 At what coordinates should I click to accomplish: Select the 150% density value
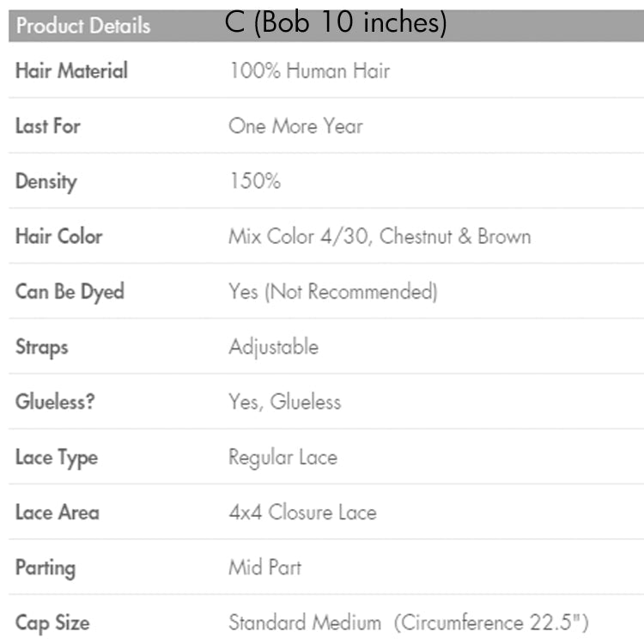(254, 181)
